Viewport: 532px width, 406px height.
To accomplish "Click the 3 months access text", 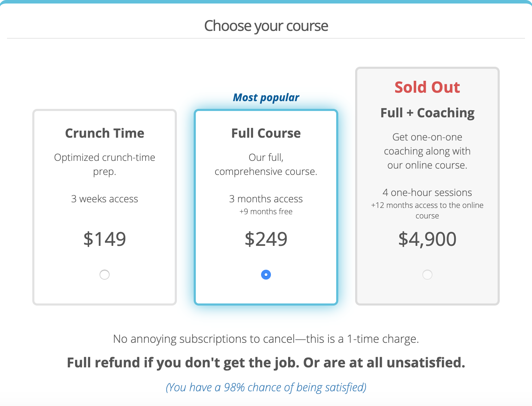I will point(266,199).
